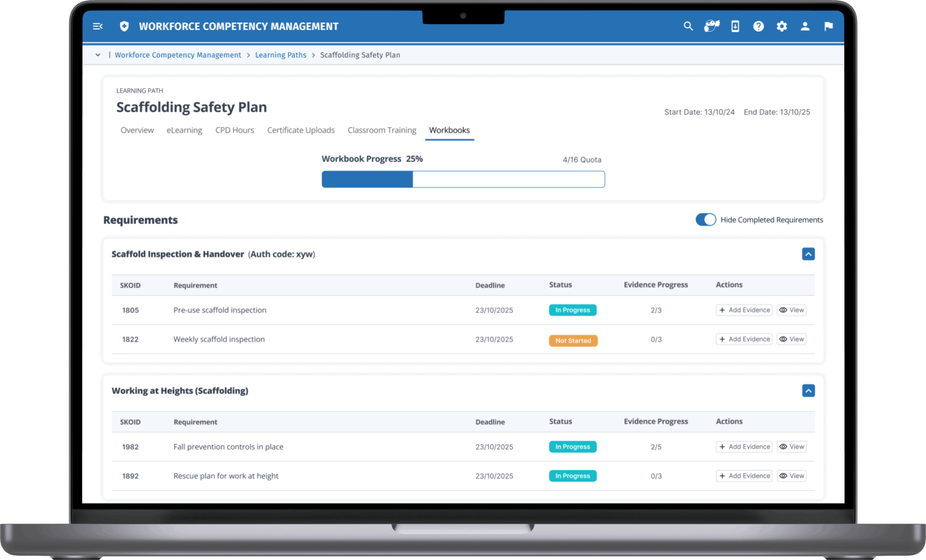This screenshot has height=560, width=926.
Task: View evidence for Rescue plan requirement
Action: (x=791, y=476)
